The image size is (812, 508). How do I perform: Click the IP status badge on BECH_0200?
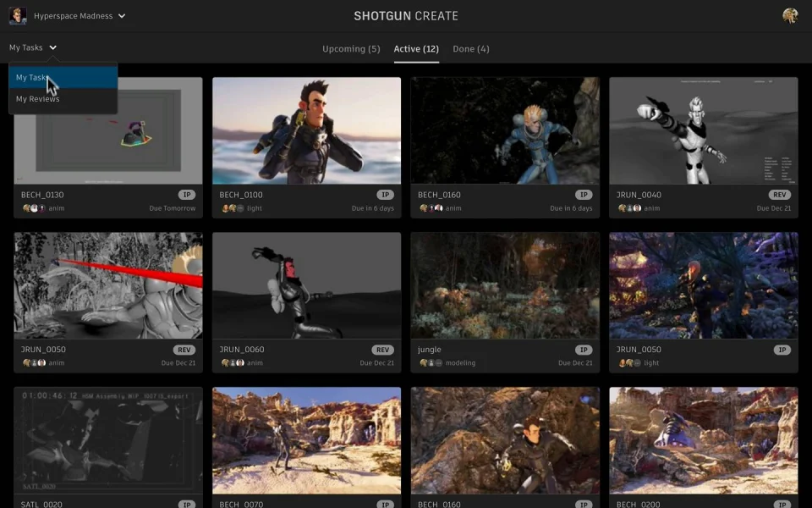click(x=782, y=505)
